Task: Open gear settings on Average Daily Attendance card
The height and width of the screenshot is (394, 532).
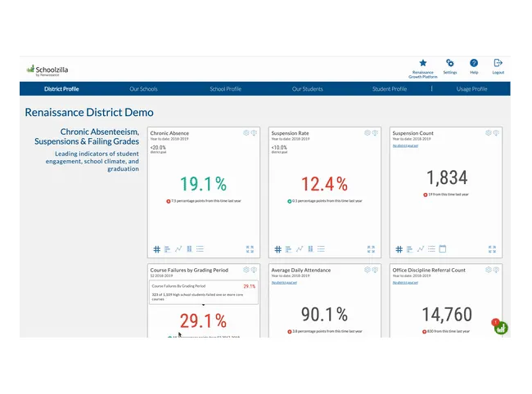Action: coord(367,270)
